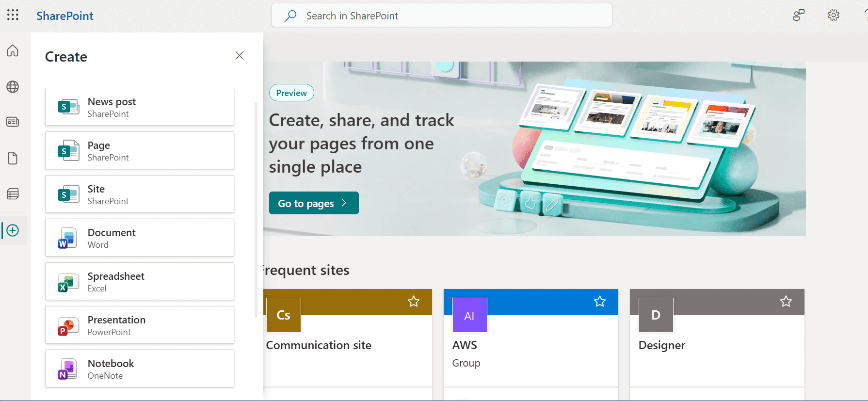This screenshot has width=868, height=401.
Task: Favorite the Communication site with star
Action: point(414,302)
